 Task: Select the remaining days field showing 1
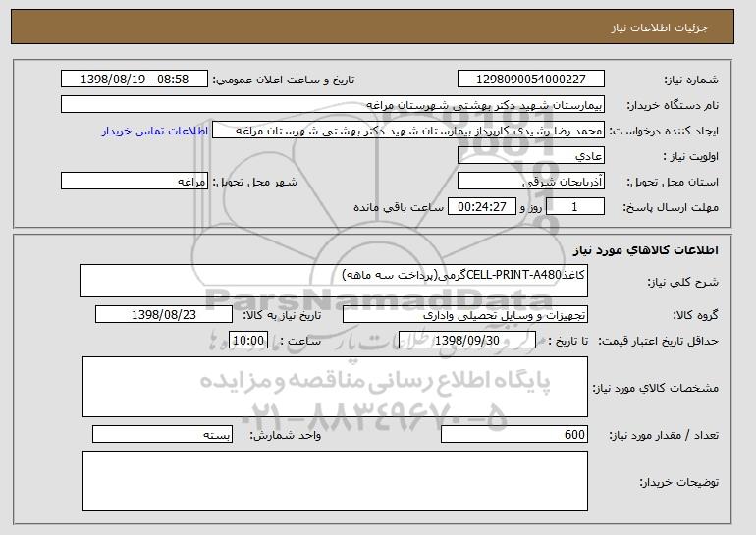point(574,207)
